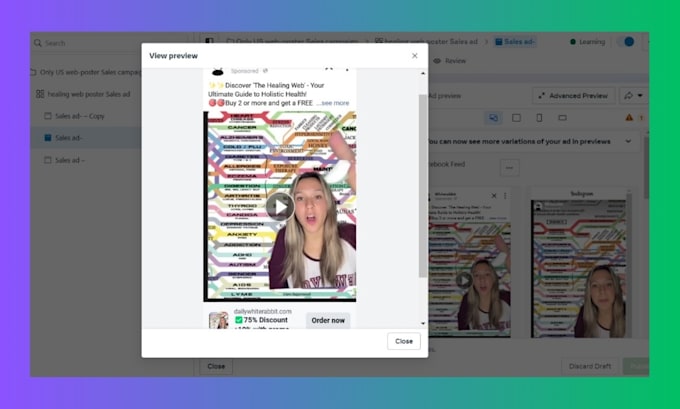Select the 'Only US web-poster Sales' campaign row
The height and width of the screenshot is (409, 680).
click(87, 72)
